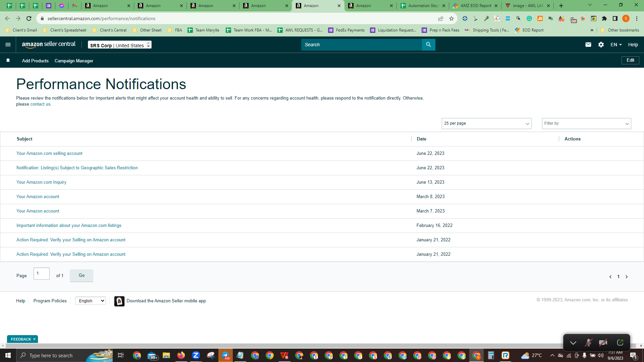This screenshot has height=362, width=644.
Task: Open Program Policies in the footer
Action: click(x=50, y=301)
